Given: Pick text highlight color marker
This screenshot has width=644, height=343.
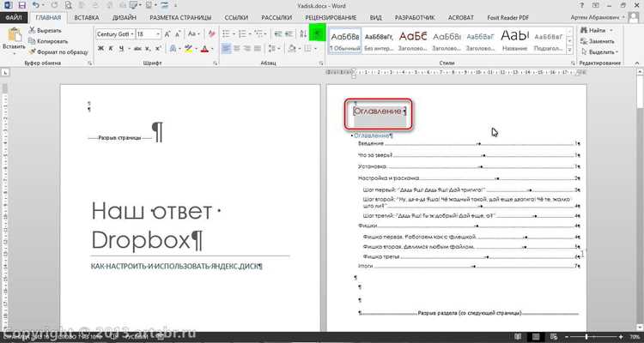Looking at the screenshot, I should coord(189,49).
